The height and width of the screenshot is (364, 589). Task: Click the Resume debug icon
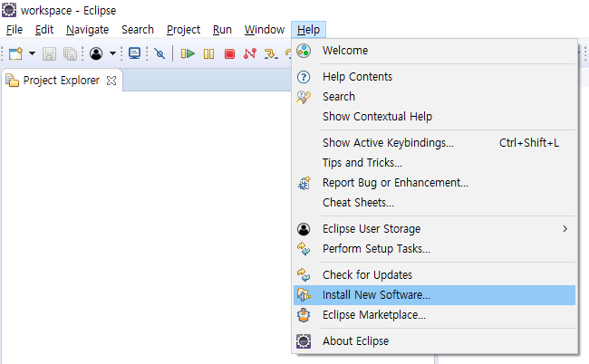tap(188, 53)
